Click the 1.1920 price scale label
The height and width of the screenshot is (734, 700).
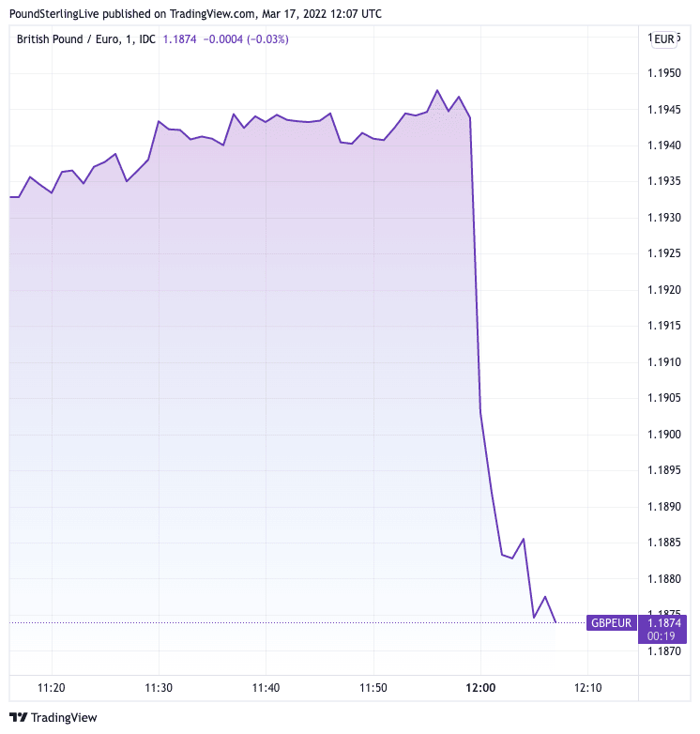(x=664, y=290)
